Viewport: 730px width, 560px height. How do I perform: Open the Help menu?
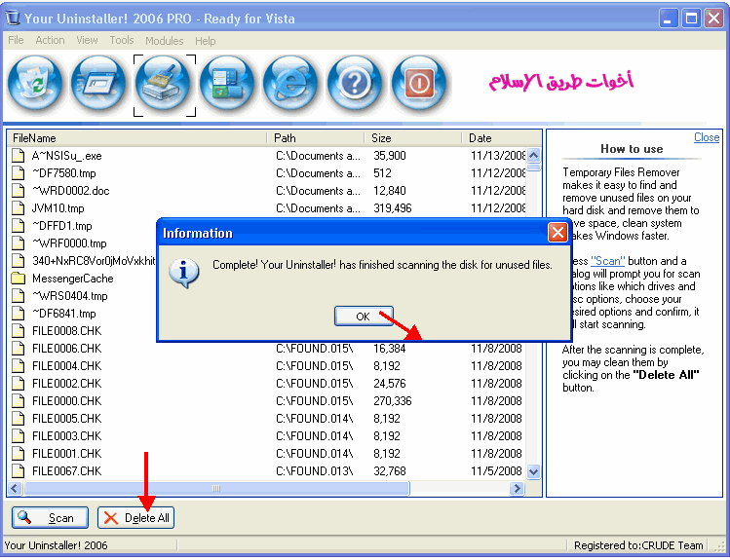coord(206,41)
